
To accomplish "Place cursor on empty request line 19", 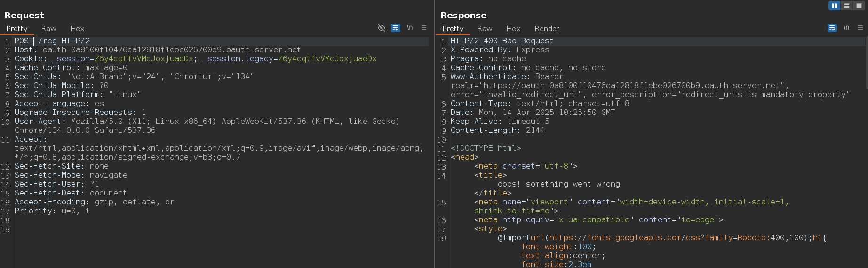I will [221, 229].
